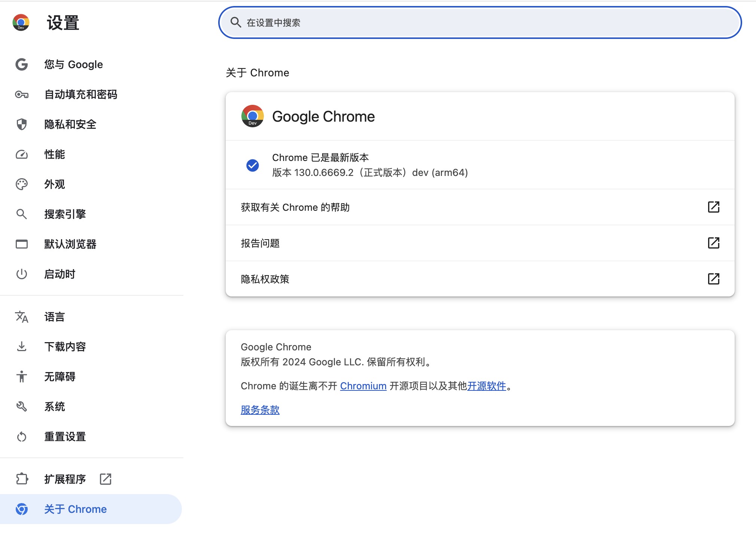
Task: Click the version text 版本 130.0.6669.2
Action: [x=313, y=173]
